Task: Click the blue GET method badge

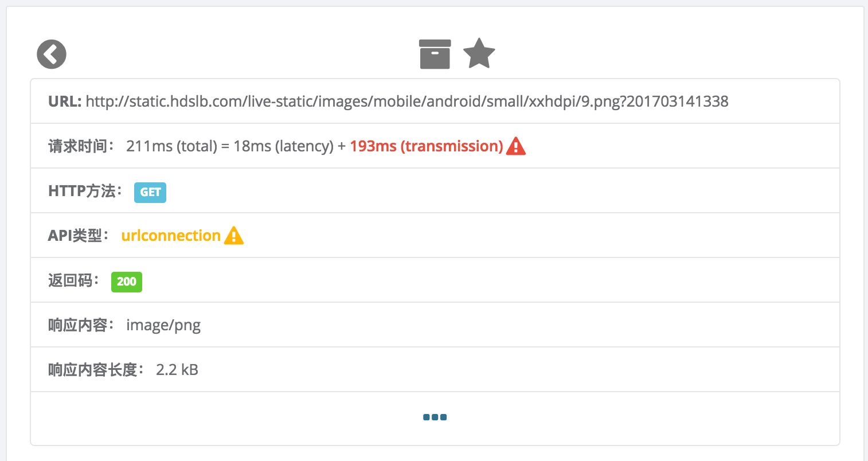Action: pyautogui.click(x=150, y=192)
